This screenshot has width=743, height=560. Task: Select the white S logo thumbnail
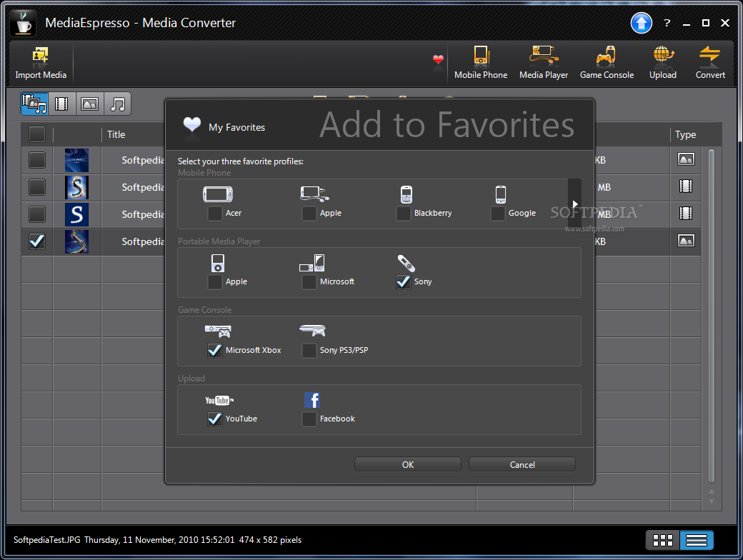[x=76, y=214]
